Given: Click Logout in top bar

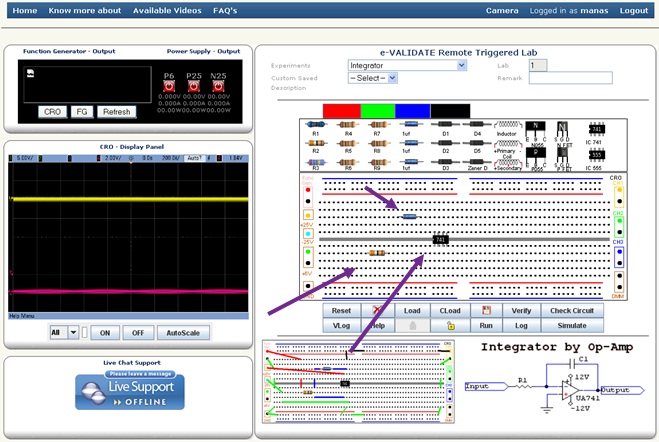Looking at the screenshot, I should (x=634, y=11).
